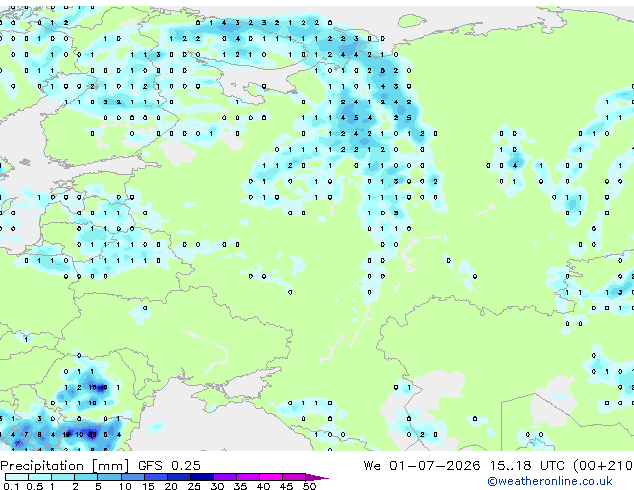Click the 2–5 mm legend color swatch
634x490 pixels.
click(86, 477)
